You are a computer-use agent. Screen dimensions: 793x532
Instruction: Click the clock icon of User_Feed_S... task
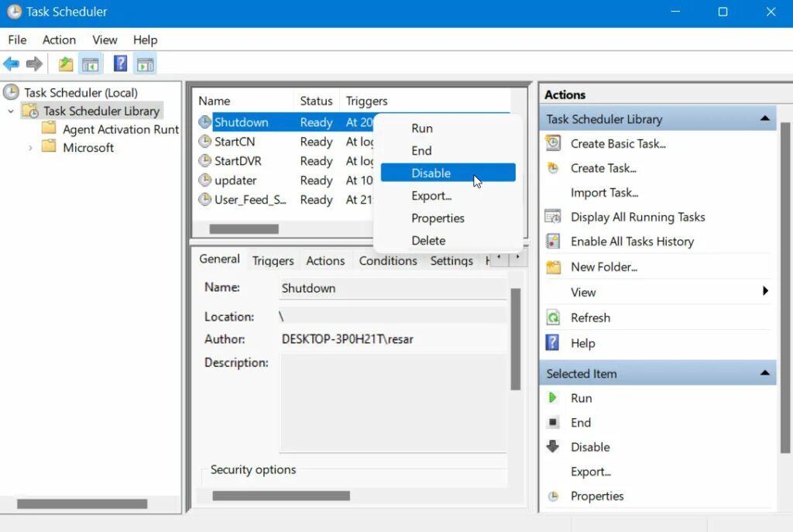[204, 199]
